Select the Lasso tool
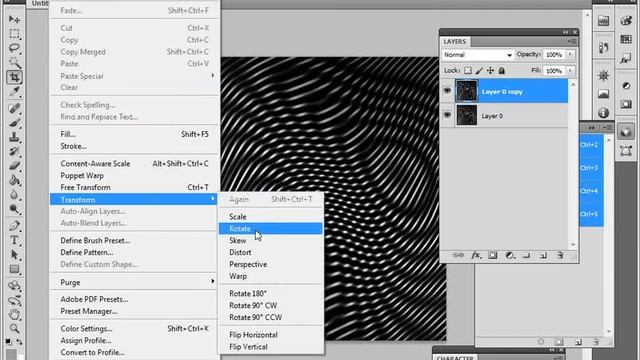Screen dimensions: 640x360 (x=14, y=48)
